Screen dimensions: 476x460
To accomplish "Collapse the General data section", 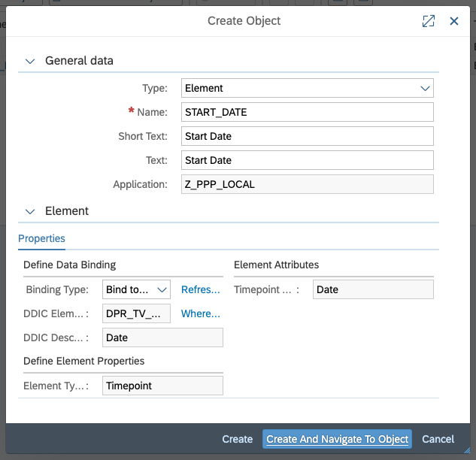I will coord(30,61).
